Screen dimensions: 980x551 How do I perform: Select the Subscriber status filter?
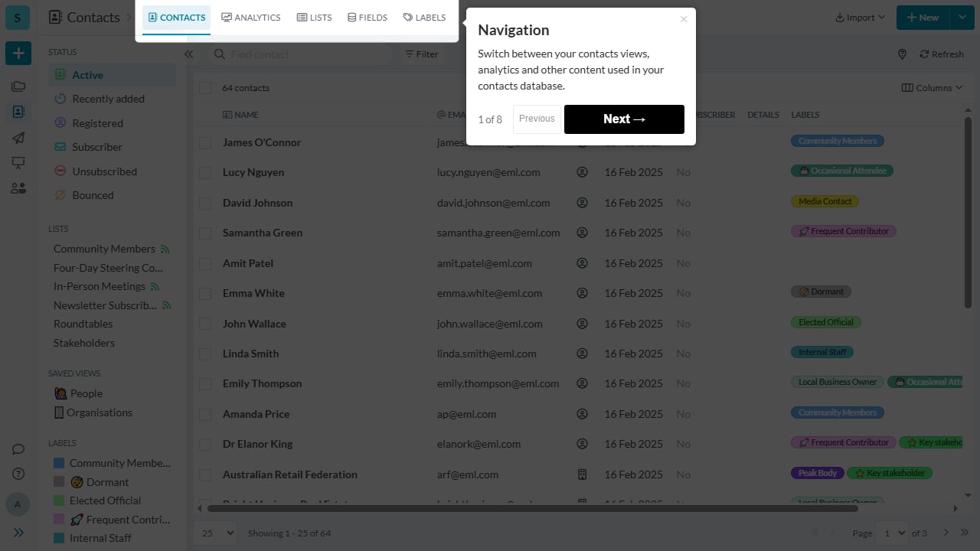pos(113,147)
